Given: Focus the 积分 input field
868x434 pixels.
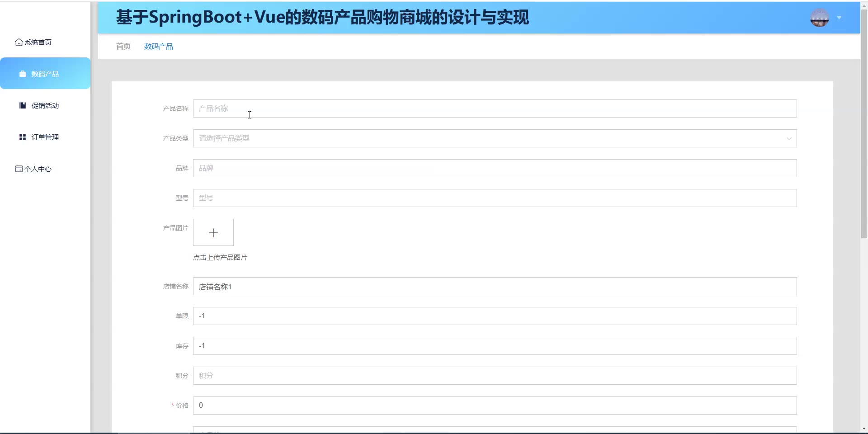Looking at the screenshot, I should [x=495, y=376].
